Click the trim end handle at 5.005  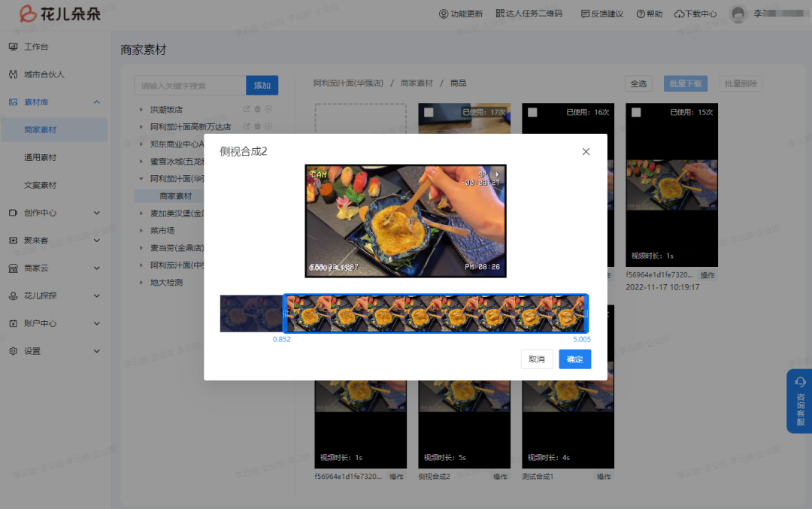tap(586, 314)
